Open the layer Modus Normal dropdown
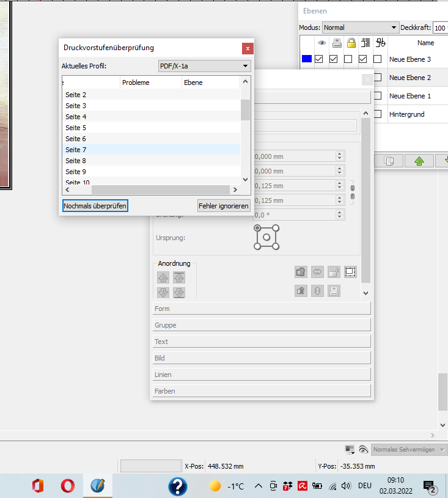The height and width of the screenshot is (498, 448). pyautogui.click(x=360, y=27)
